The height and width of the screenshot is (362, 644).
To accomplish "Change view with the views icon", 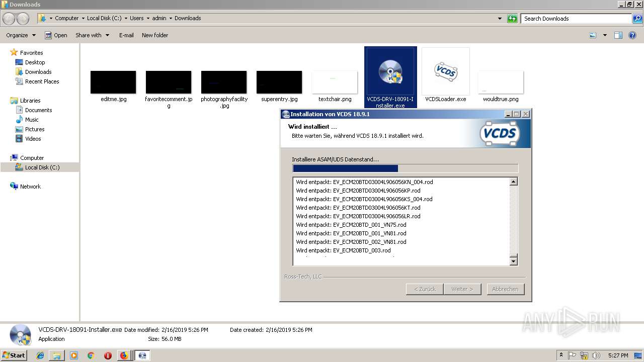I will pos(593,35).
